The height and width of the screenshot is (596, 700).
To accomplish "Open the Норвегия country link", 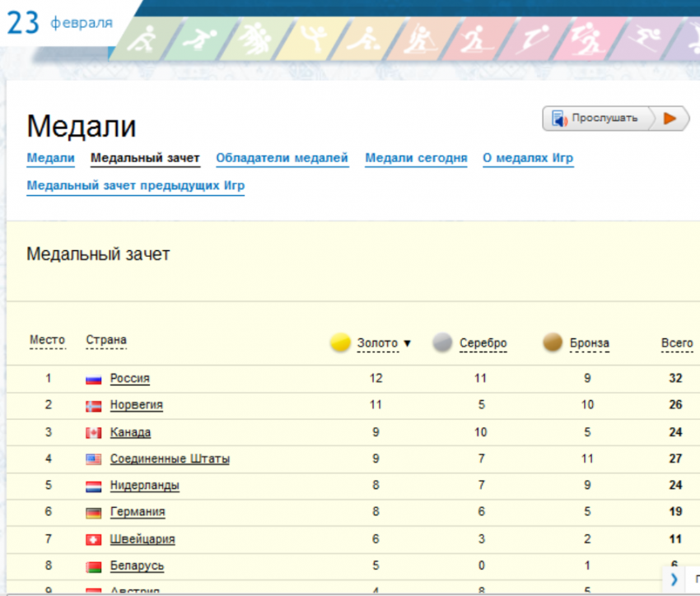I will 136,405.
